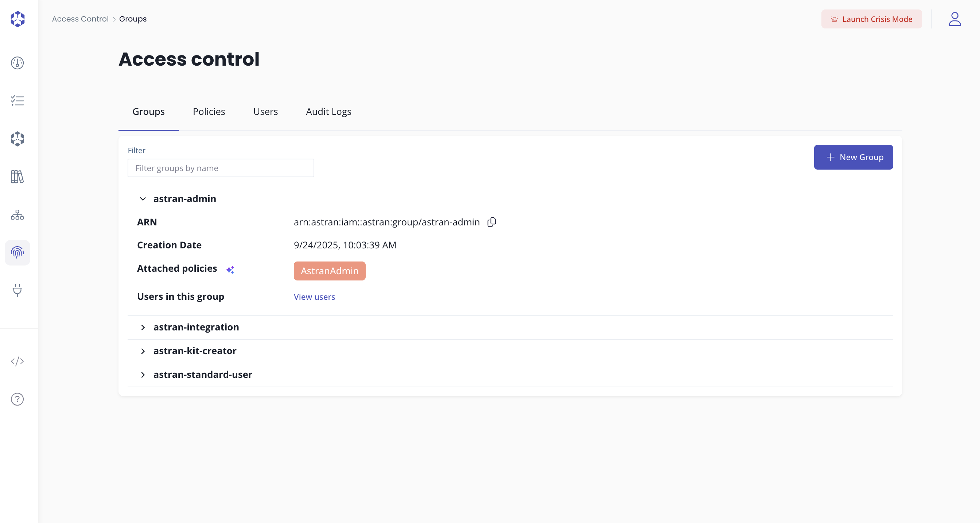The width and height of the screenshot is (980, 523).
Task: Open the org hierarchy icon in sidebar
Action: (17, 215)
